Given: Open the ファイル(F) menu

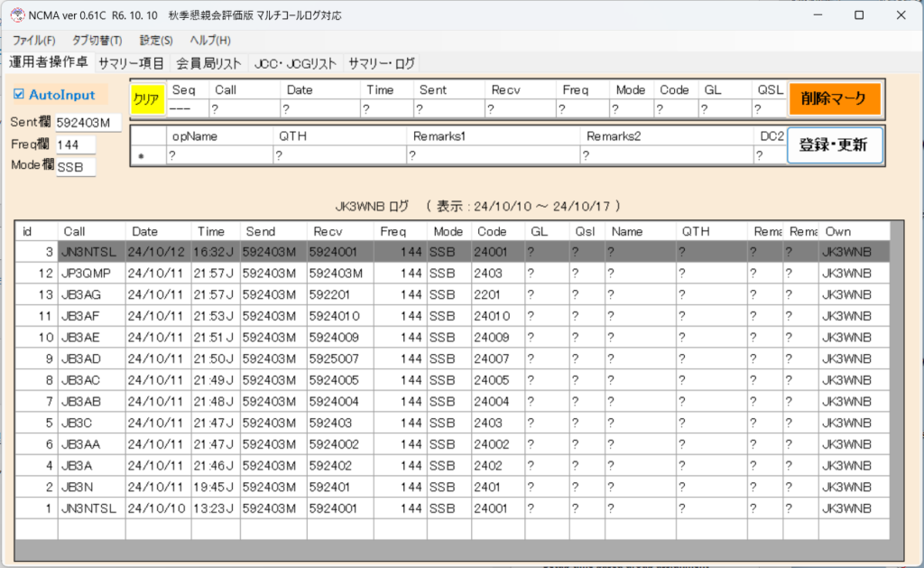Looking at the screenshot, I should tap(33, 40).
